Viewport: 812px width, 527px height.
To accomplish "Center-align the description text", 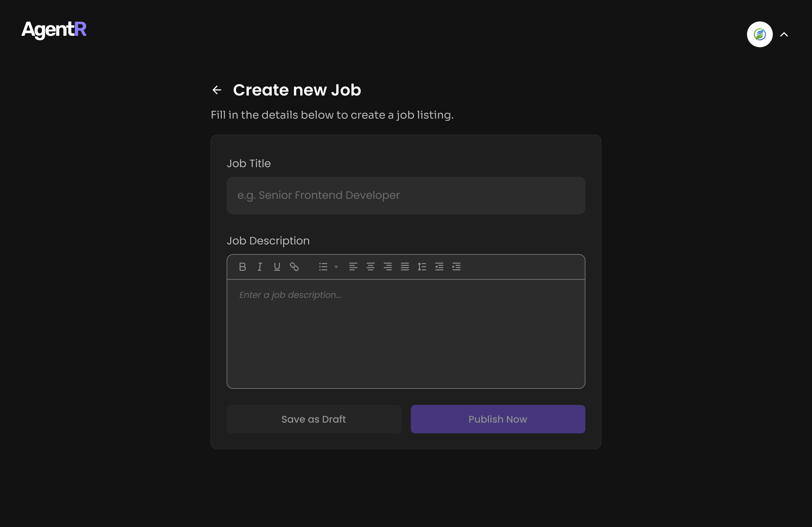I will tap(371, 267).
